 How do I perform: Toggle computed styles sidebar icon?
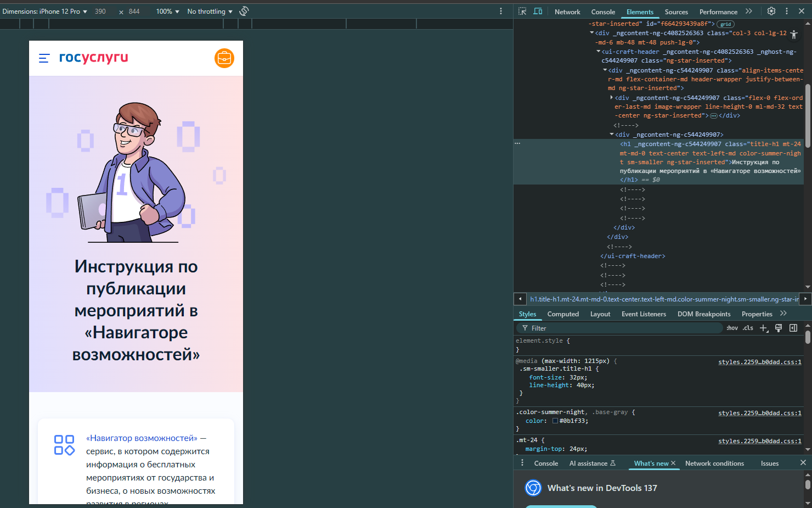coord(793,328)
